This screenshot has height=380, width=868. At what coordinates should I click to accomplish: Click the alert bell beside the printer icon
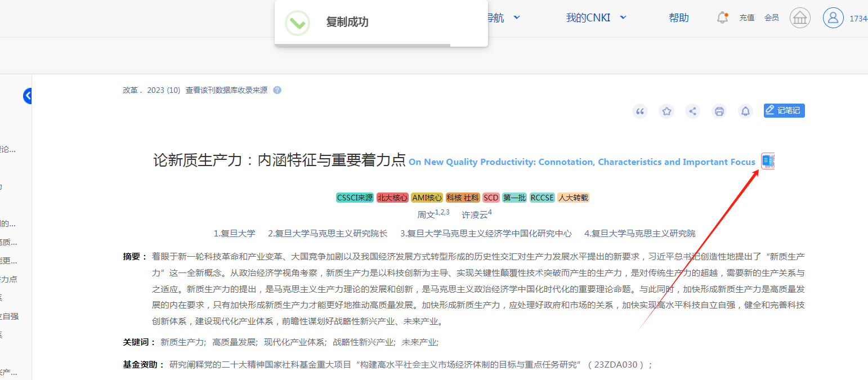745,111
